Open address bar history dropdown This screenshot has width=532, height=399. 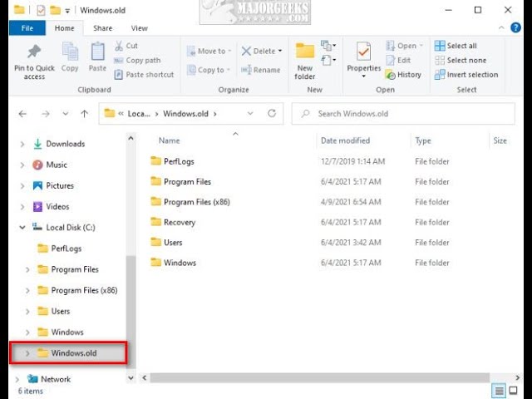(x=250, y=114)
